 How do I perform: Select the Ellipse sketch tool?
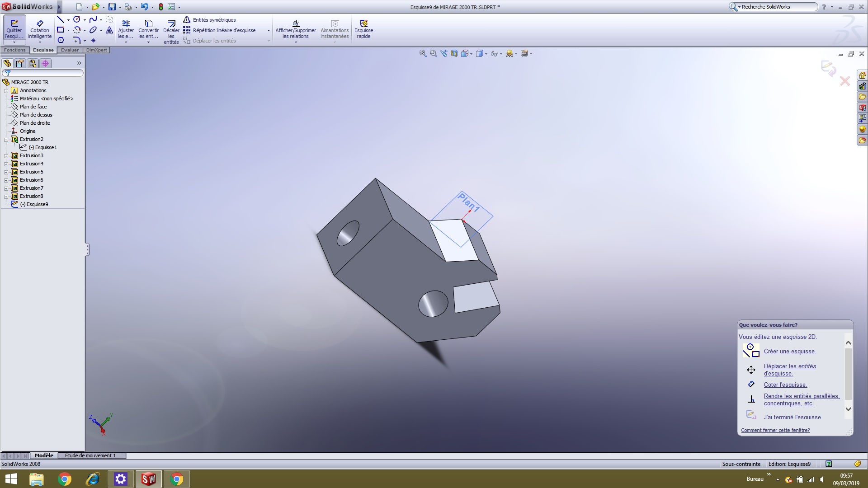pyautogui.click(x=93, y=30)
